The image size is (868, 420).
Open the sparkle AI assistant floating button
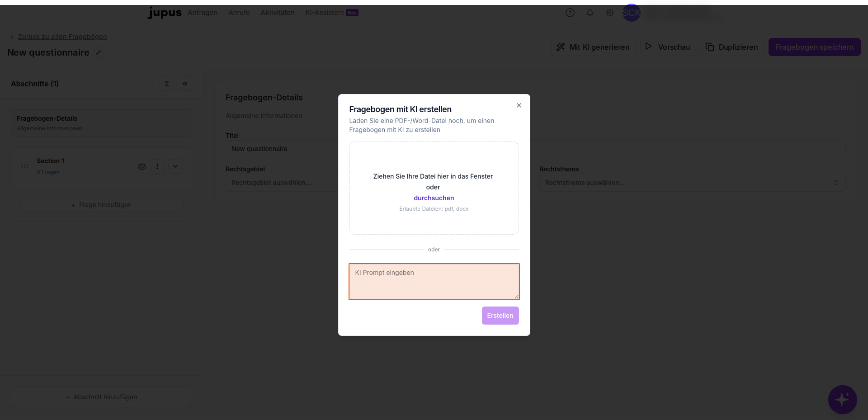tap(842, 400)
